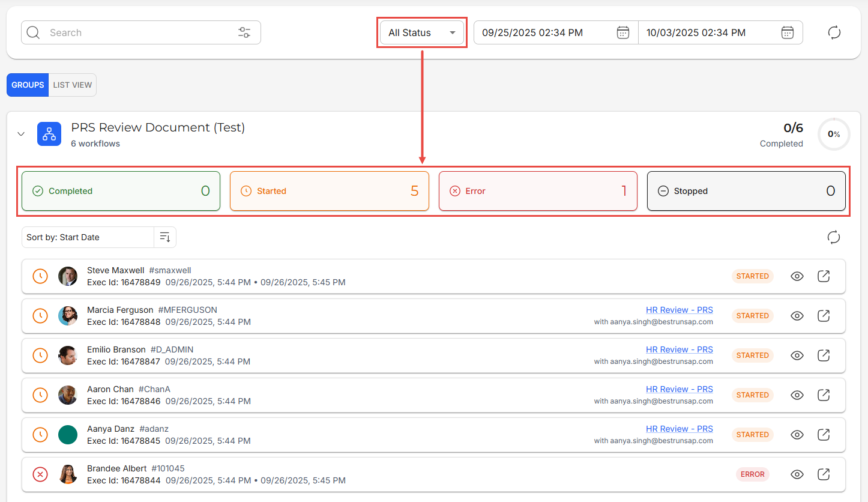Select the Groups tab
Viewport: 868px width, 502px height.
pyautogui.click(x=28, y=85)
